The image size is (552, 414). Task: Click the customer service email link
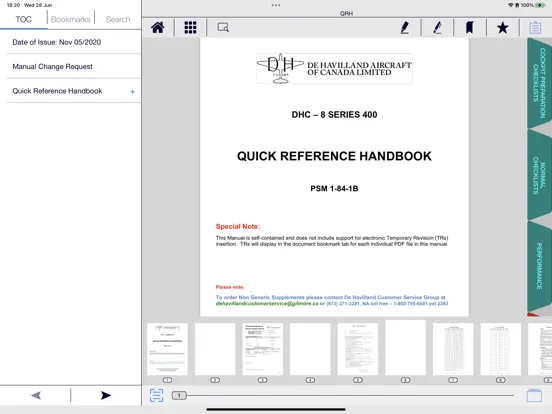coord(267,303)
